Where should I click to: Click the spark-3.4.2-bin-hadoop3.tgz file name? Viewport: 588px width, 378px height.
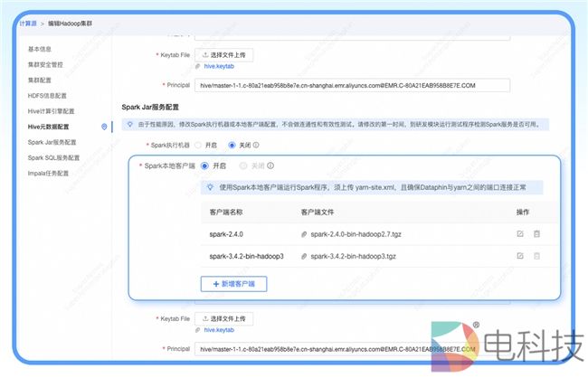pyautogui.click(x=353, y=257)
